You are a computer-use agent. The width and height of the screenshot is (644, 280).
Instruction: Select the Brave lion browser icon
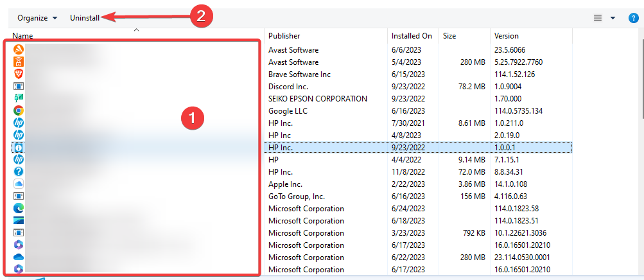coord(19,74)
